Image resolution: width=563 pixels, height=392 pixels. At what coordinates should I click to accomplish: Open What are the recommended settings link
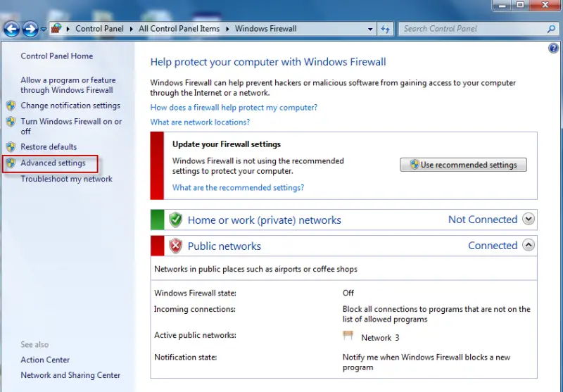pos(238,187)
